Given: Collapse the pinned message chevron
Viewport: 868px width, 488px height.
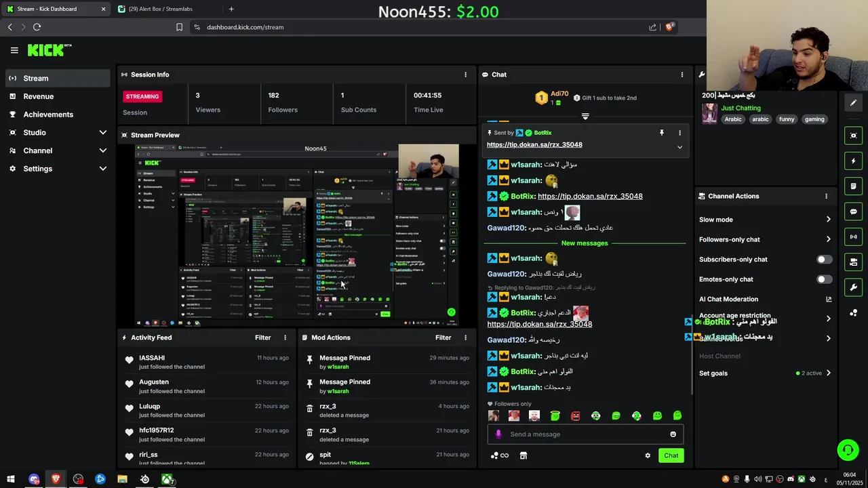Looking at the screenshot, I should point(679,147).
